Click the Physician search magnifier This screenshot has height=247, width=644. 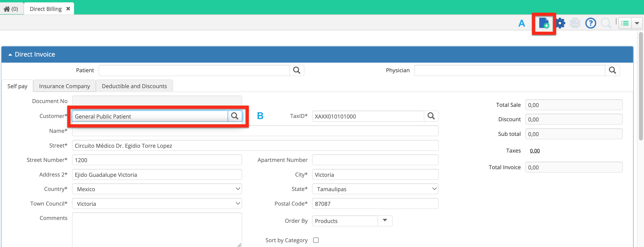coord(612,70)
